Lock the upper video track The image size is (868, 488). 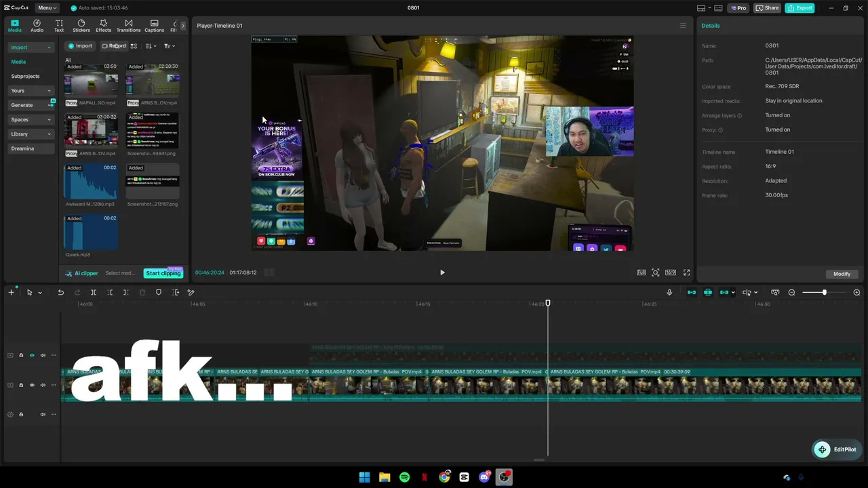pos(21,355)
